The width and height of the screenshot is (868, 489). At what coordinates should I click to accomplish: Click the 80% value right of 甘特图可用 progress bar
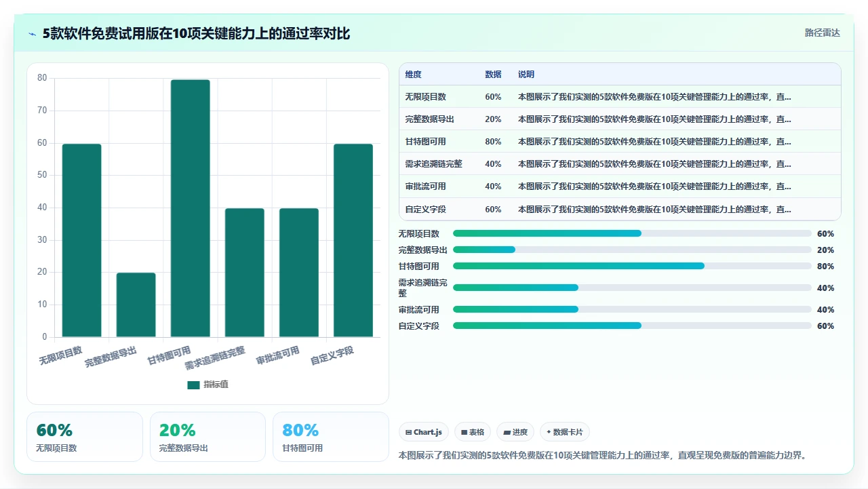825,266
